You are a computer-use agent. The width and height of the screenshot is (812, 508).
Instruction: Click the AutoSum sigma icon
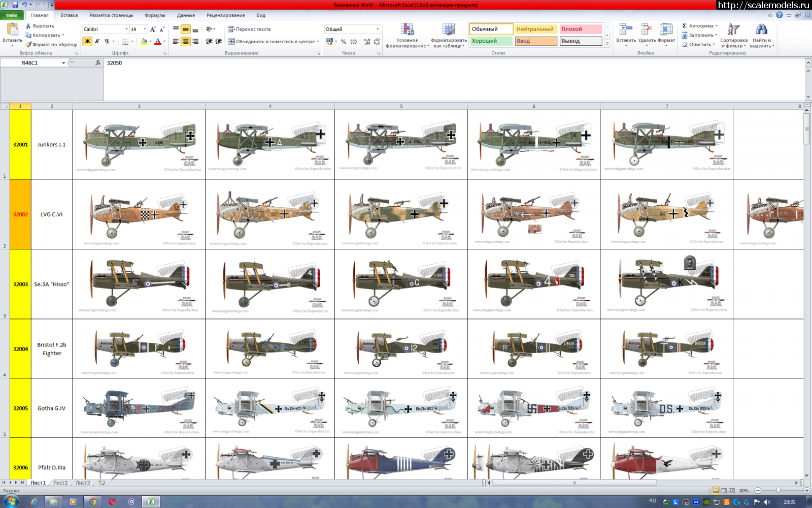pos(685,26)
